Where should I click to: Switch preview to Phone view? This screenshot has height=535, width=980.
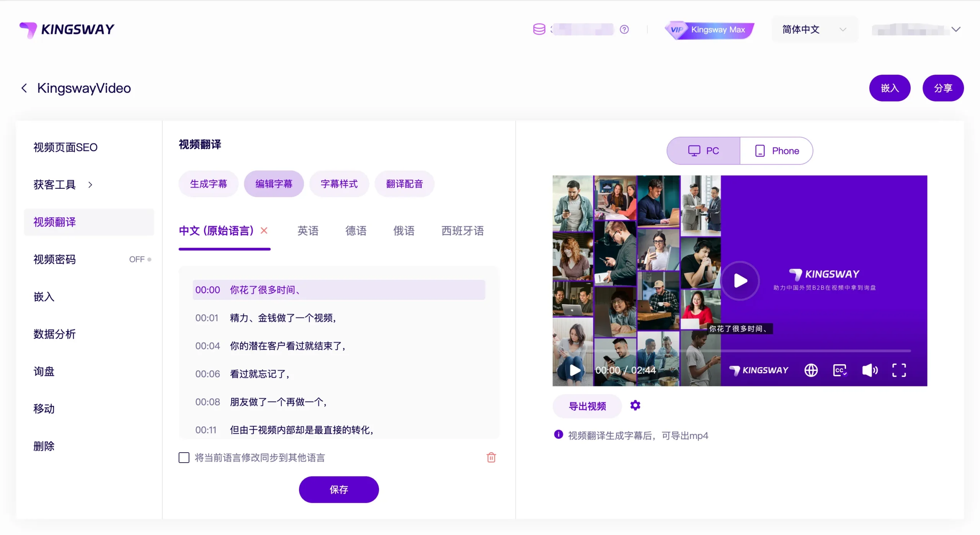(x=776, y=151)
